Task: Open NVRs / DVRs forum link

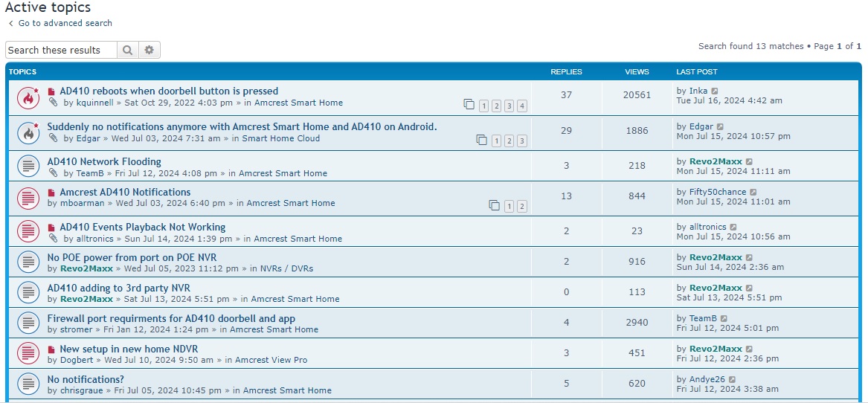Action: point(286,268)
